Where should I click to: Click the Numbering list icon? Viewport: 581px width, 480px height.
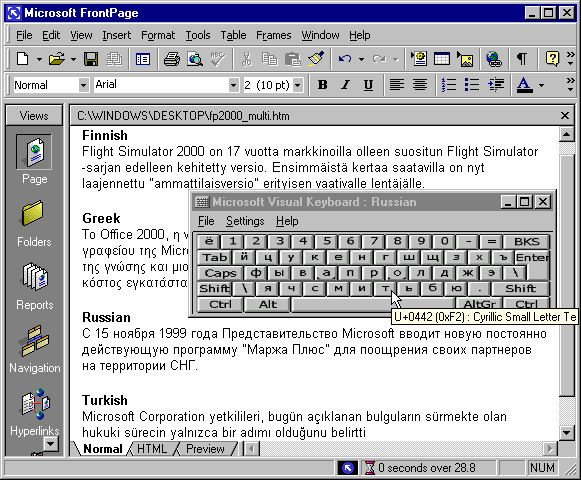(x=449, y=85)
